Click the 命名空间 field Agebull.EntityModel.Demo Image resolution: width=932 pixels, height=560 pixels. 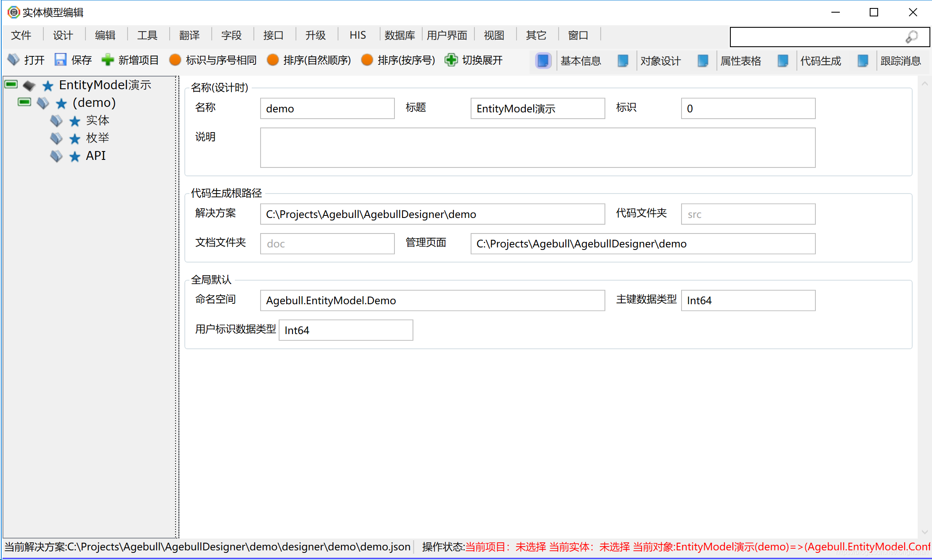point(433,300)
